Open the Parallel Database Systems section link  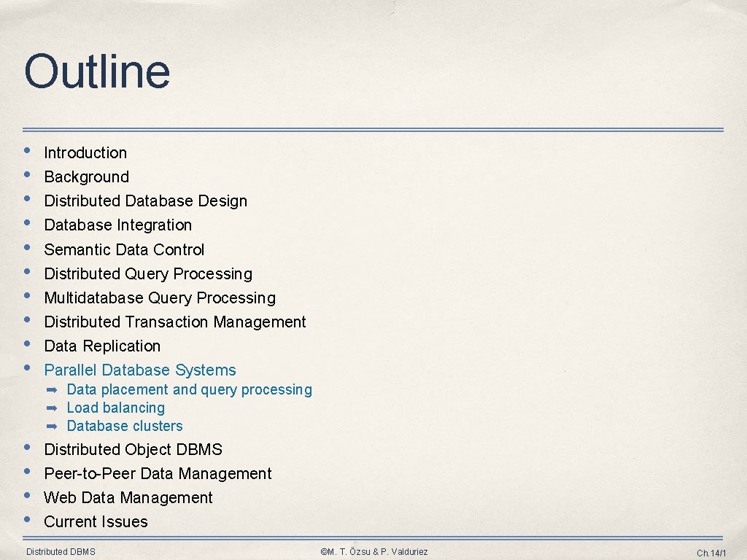(140, 370)
